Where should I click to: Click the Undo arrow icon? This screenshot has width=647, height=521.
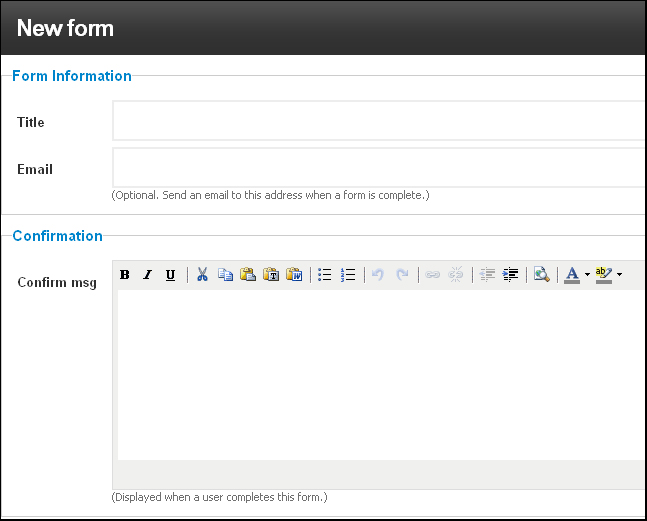point(378,274)
